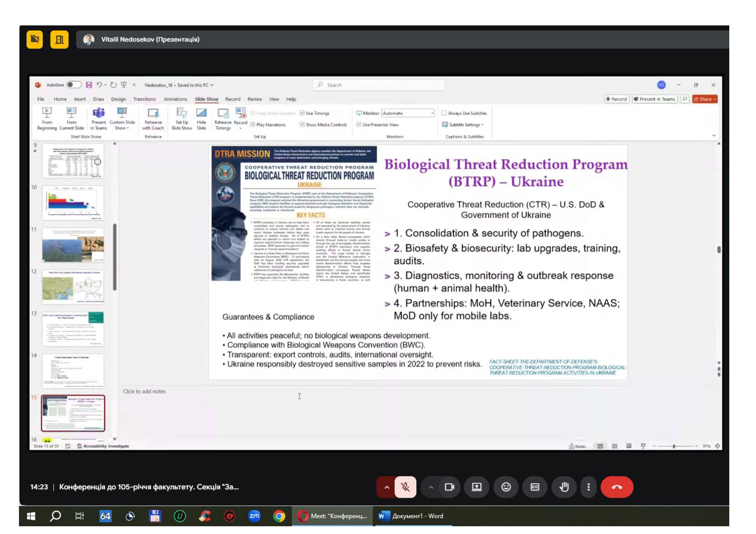Click Rehearse Timings icon

[223, 118]
